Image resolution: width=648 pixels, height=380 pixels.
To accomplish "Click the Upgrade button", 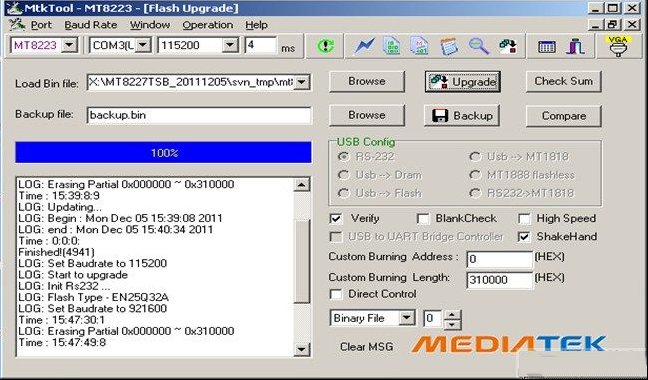I will (462, 81).
